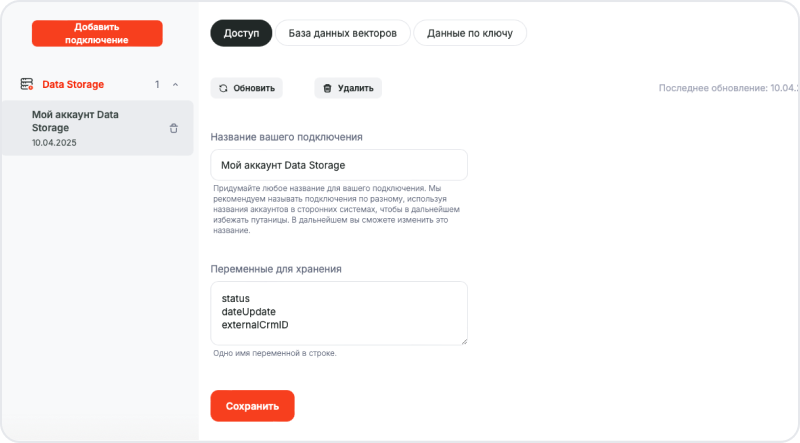Screen dimensions: 800x443
Task: Click the refresh arrows icon in Обновить
Action: [223, 88]
